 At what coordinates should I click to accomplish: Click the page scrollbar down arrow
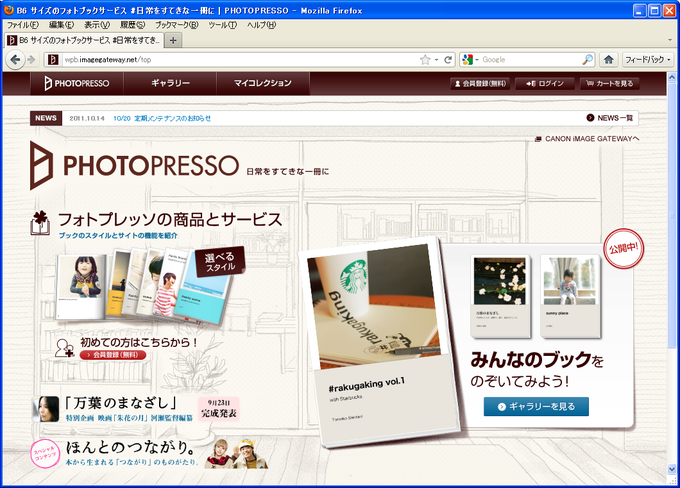click(x=672, y=468)
